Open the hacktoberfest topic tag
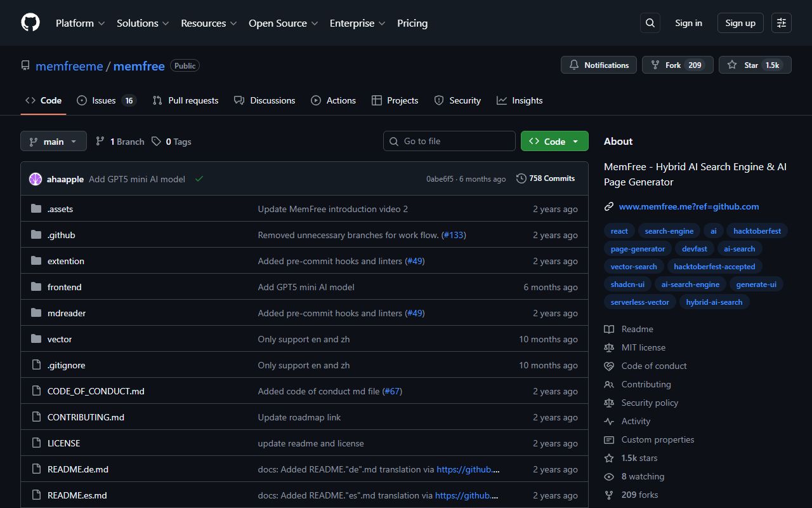The image size is (812, 508). click(757, 231)
